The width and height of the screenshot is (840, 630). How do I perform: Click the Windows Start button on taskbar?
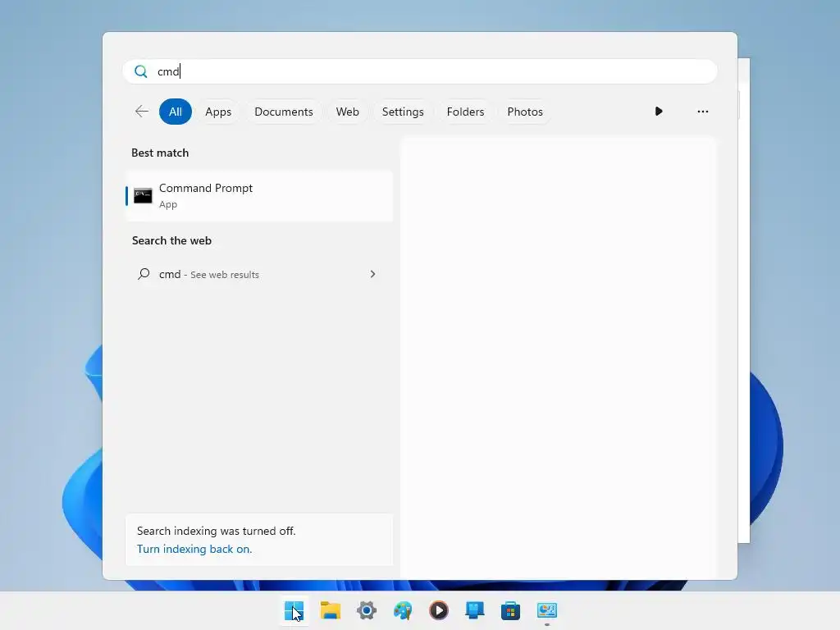(x=294, y=610)
